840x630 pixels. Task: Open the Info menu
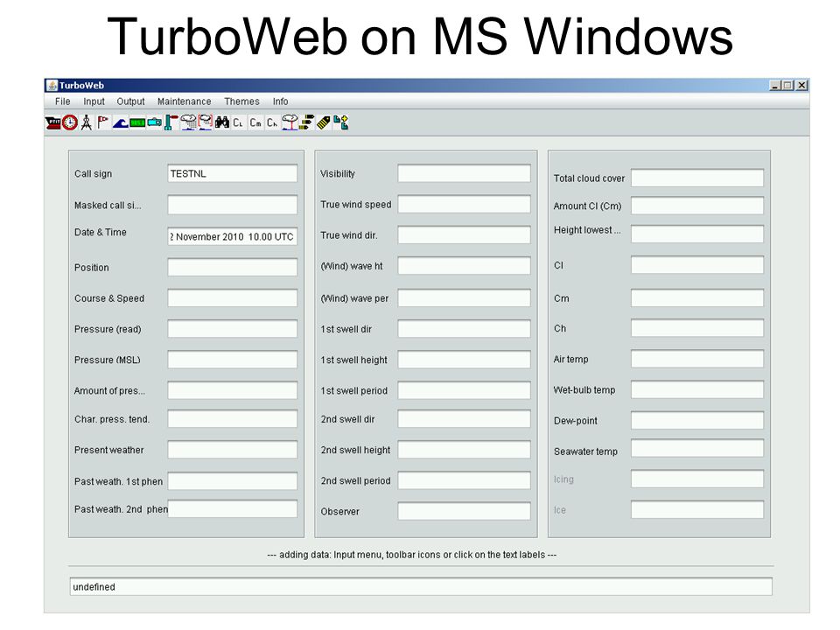[280, 101]
